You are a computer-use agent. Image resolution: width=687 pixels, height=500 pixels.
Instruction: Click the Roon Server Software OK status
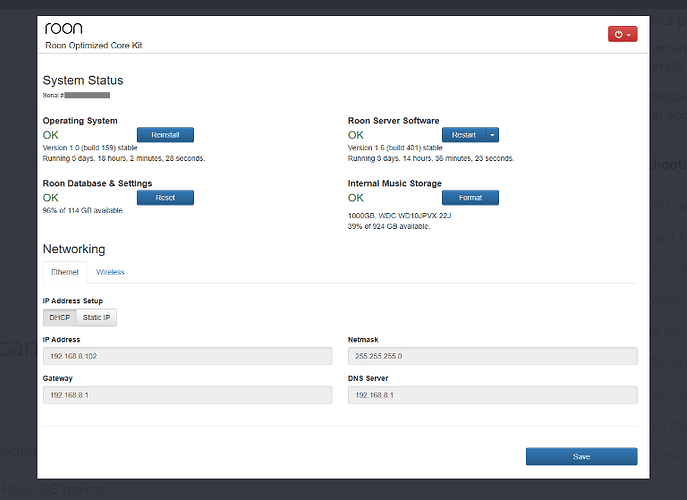coord(356,135)
